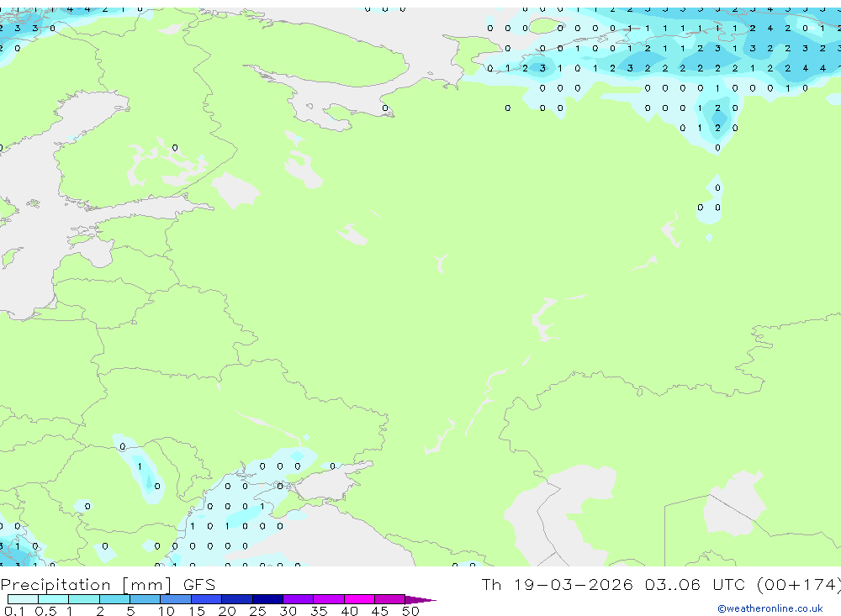
Task: Click the '30' legend scale label
Action: pos(288,611)
